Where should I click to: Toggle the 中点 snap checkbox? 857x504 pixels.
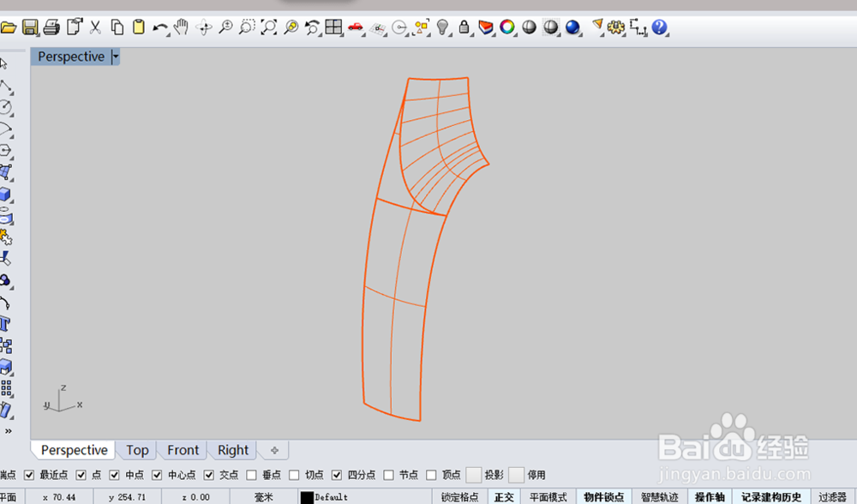click(x=114, y=475)
